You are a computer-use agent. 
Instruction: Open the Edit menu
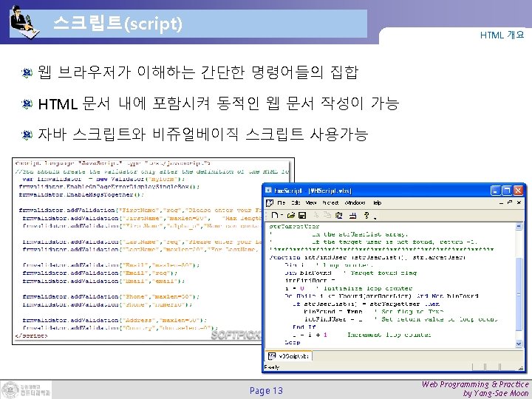(x=296, y=203)
